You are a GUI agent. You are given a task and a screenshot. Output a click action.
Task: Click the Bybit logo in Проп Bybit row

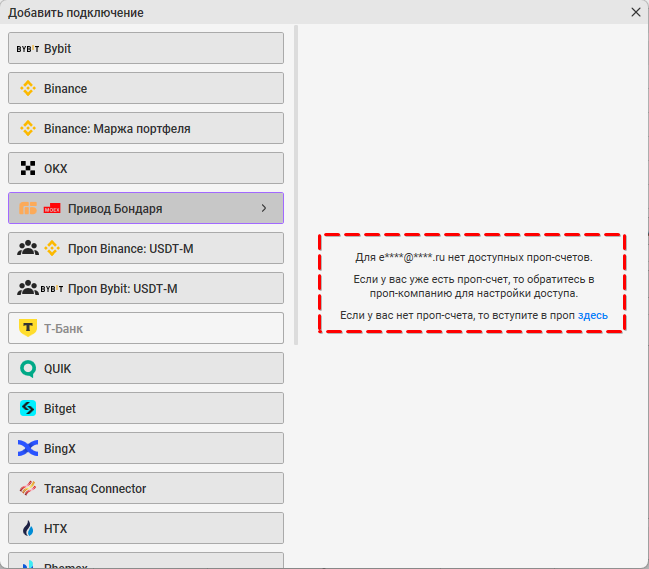click(52, 288)
